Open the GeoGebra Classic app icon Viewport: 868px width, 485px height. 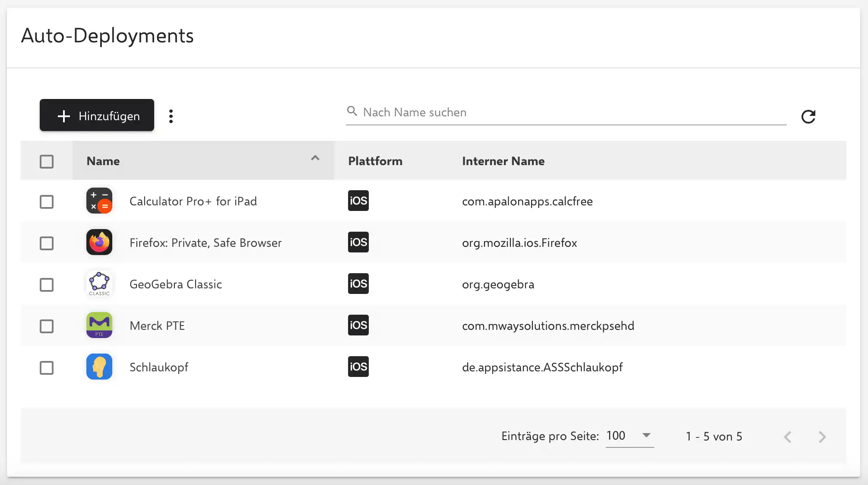pos(99,284)
